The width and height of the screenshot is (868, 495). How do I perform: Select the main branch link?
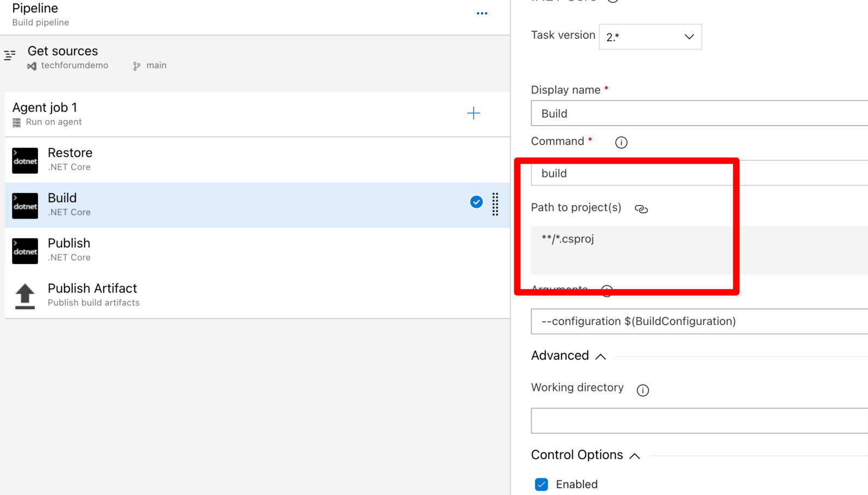[x=157, y=65]
